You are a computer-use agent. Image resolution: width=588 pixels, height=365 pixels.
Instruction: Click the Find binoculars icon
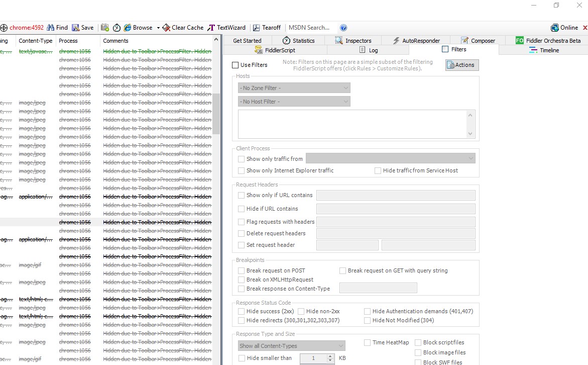[50, 28]
